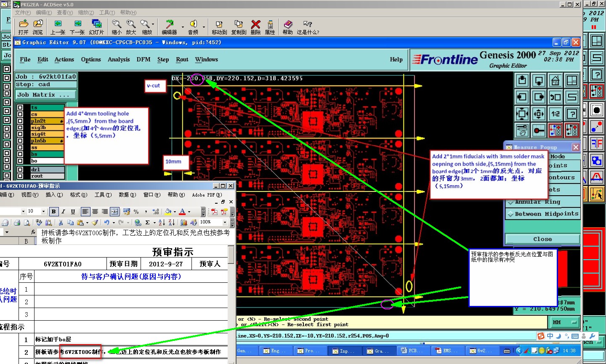Click Excel AutoSum sigma icon

coord(147,223)
